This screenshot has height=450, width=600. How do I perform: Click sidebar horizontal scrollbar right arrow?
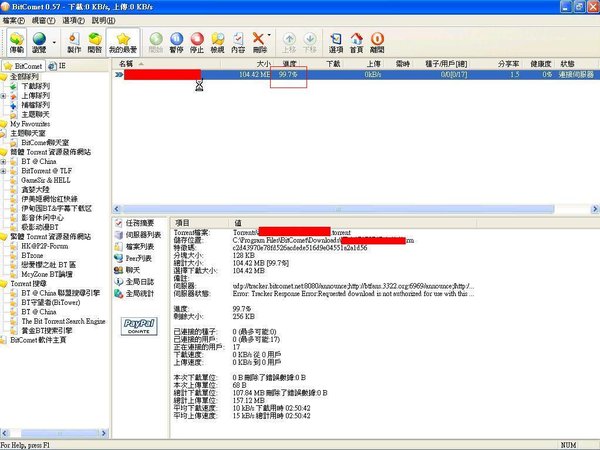pos(103,433)
